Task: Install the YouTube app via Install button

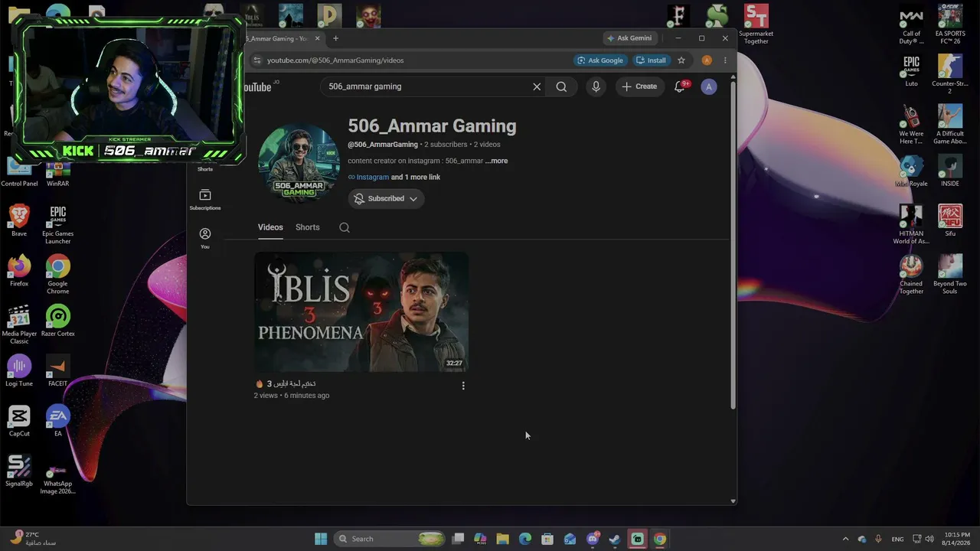Action: [x=651, y=60]
